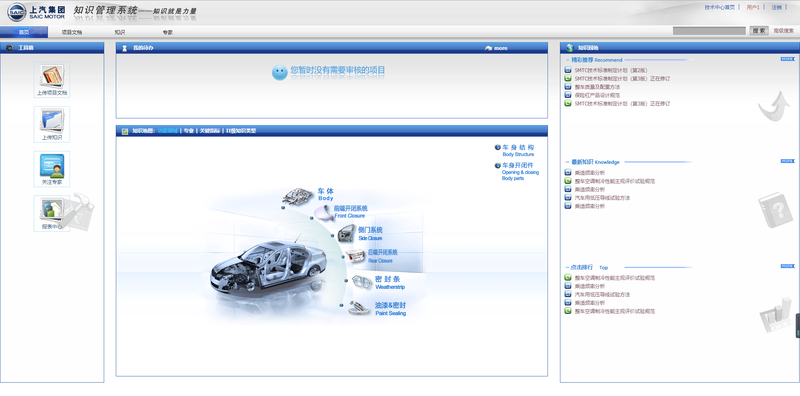Select the Paint Sealing icon
The image size is (800, 396).
click(359, 308)
